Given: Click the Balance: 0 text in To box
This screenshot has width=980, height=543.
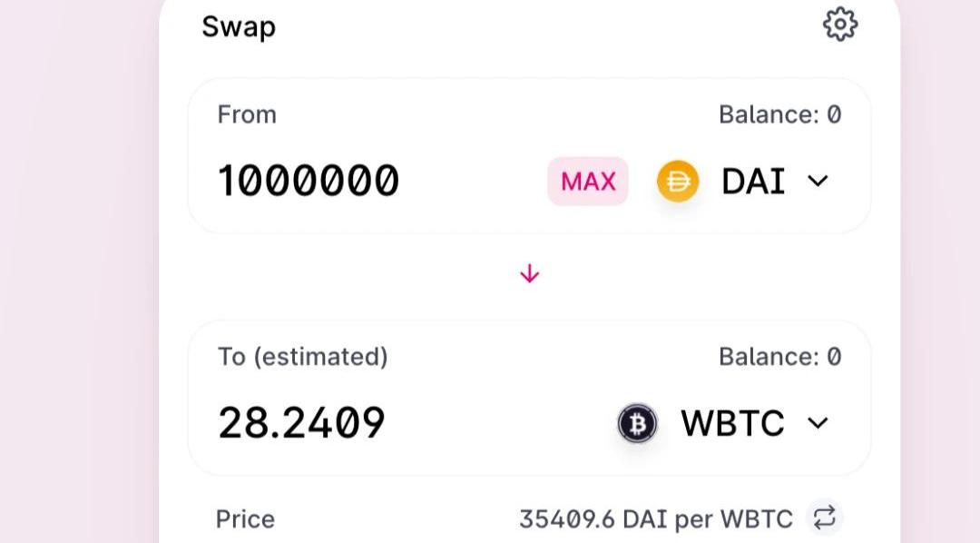Looking at the screenshot, I should point(779,357).
